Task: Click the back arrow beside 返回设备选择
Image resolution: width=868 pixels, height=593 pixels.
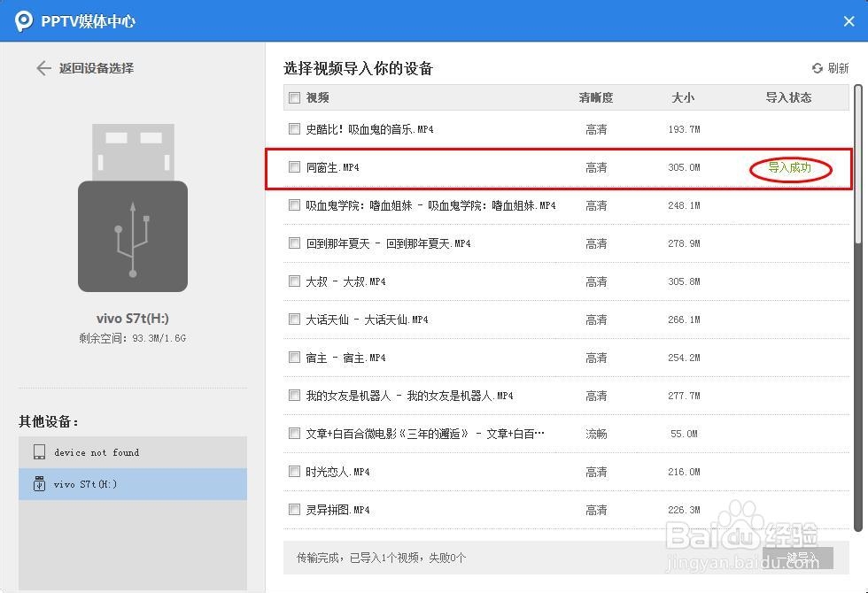Action: point(43,67)
